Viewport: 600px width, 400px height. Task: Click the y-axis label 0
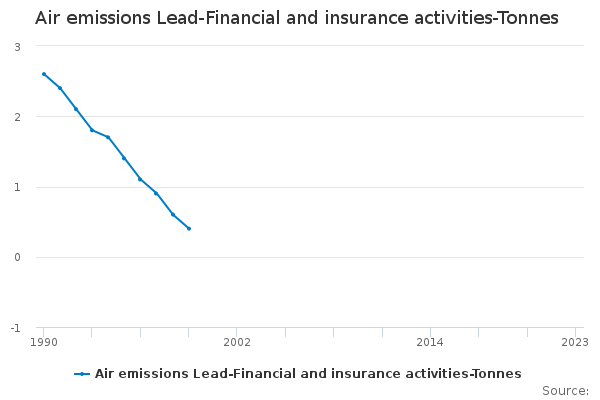pos(18,258)
